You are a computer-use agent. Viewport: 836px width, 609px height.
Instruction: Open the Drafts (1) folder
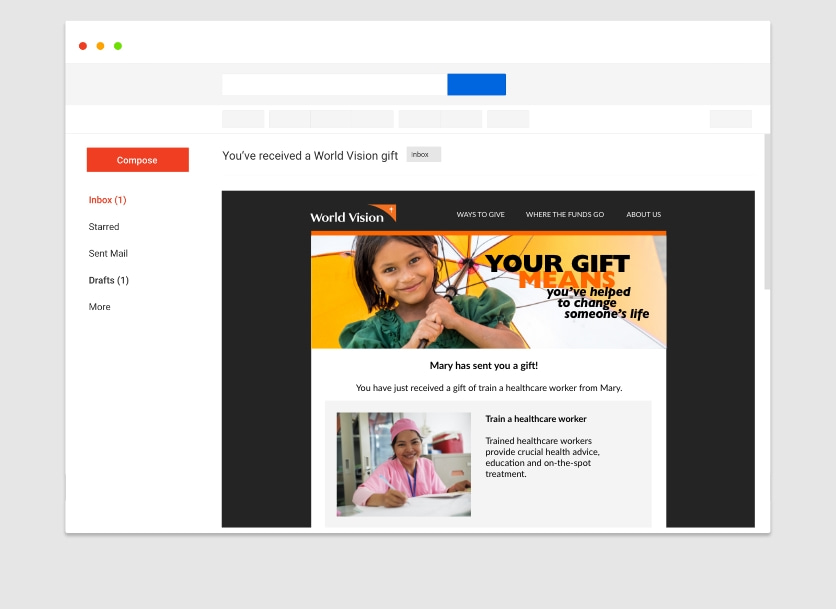(x=109, y=280)
